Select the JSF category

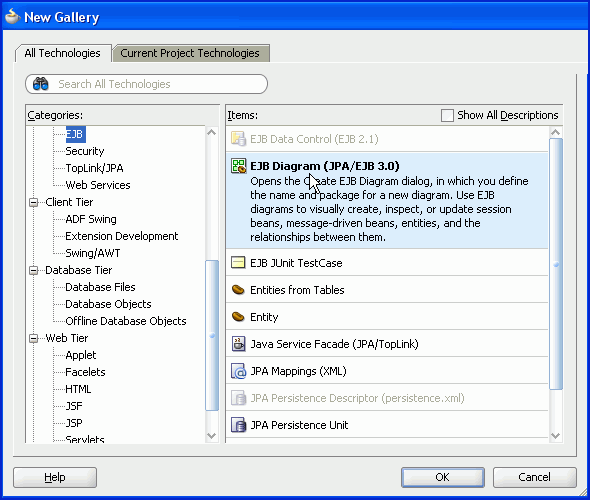pyautogui.click(x=74, y=406)
